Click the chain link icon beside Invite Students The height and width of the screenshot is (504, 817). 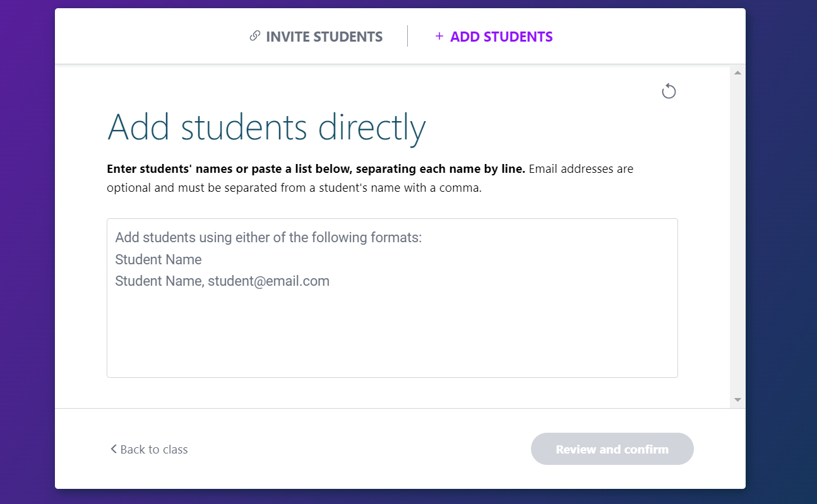(x=255, y=36)
